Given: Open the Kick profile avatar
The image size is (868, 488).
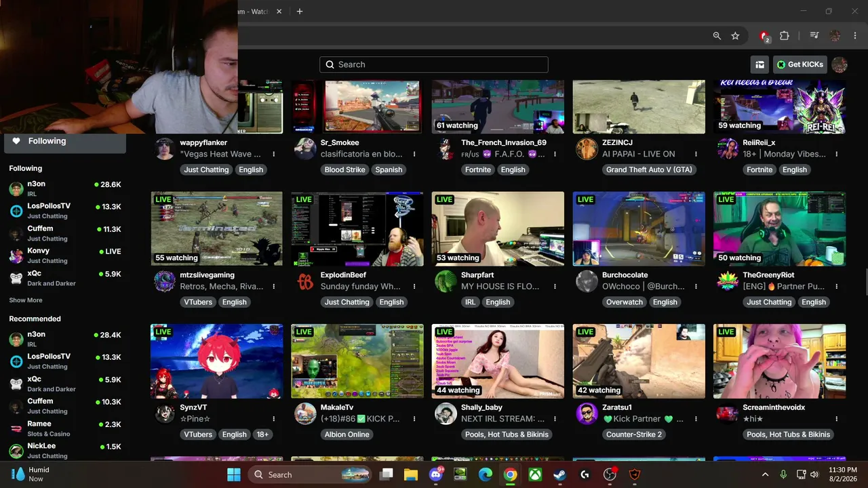Looking at the screenshot, I should point(840,64).
